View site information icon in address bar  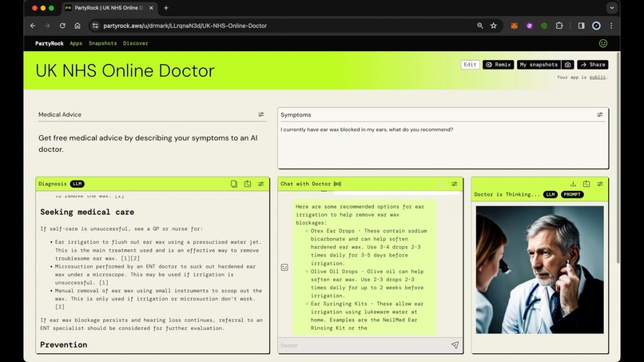pos(95,26)
